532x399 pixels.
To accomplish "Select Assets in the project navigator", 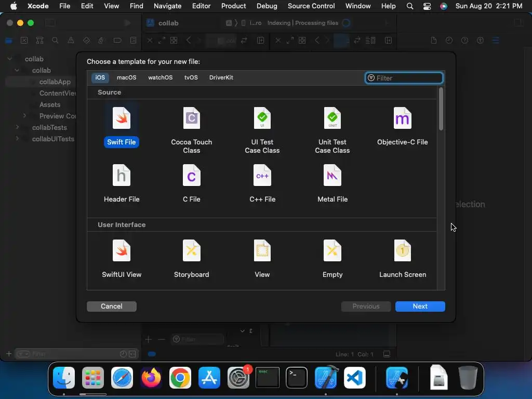I will tap(50, 104).
